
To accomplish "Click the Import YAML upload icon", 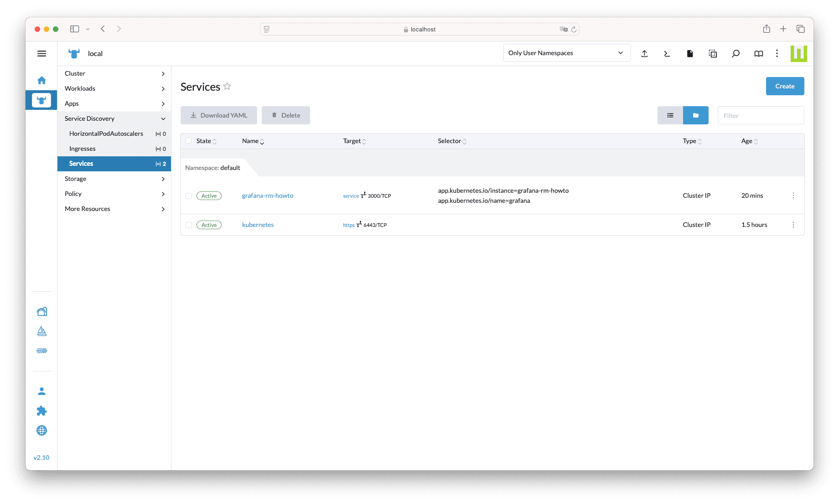I will [644, 53].
